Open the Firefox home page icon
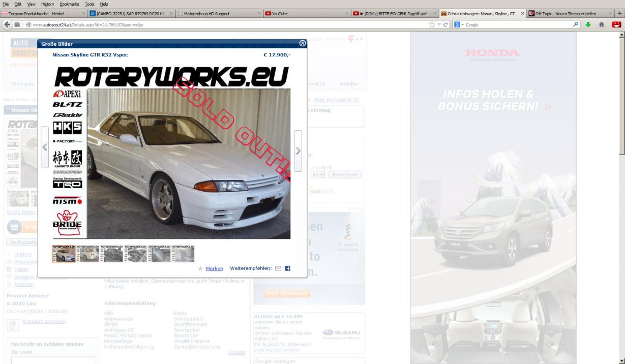This screenshot has height=364, width=625. [601, 24]
